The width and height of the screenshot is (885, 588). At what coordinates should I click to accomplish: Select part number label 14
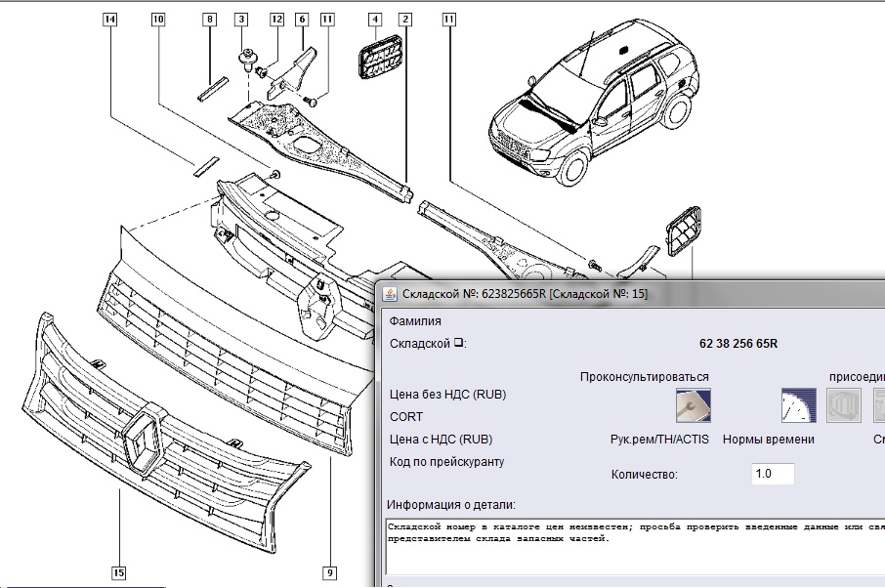coord(110,19)
